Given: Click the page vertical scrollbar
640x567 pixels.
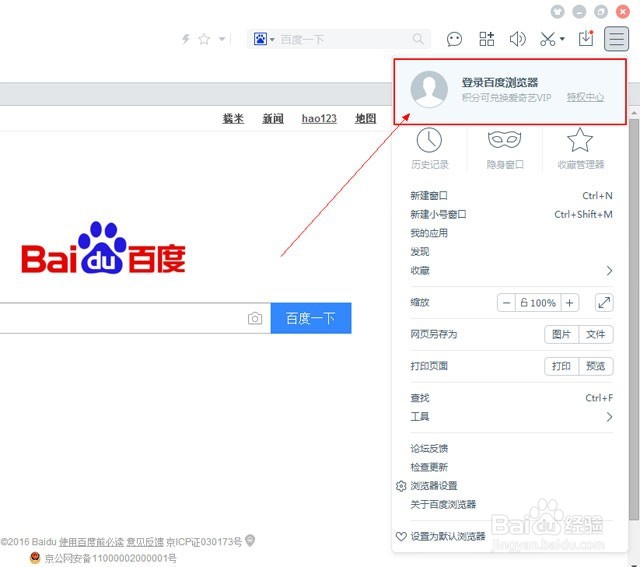Looking at the screenshot, I should pyautogui.click(x=634, y=318).
